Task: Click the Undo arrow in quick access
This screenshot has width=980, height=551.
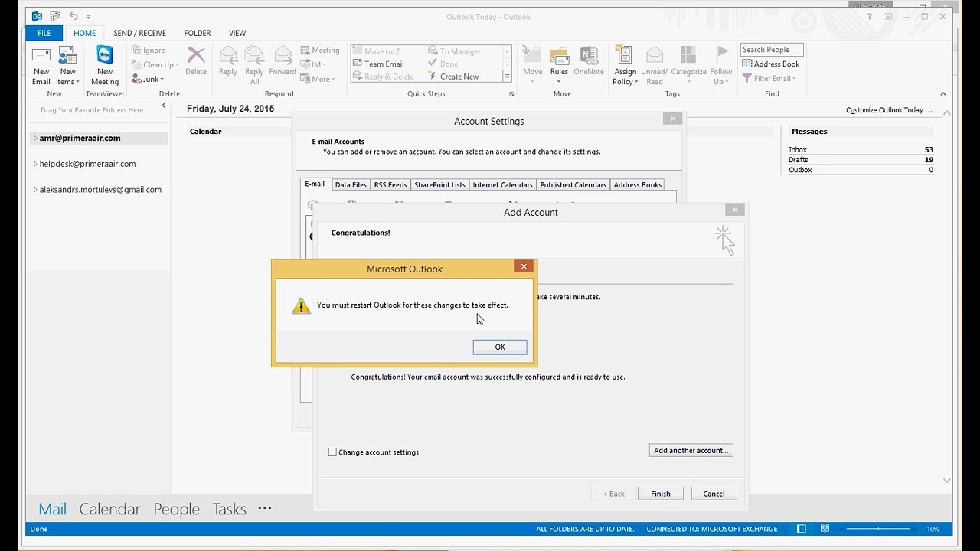Action: click(x=73, y=16)
